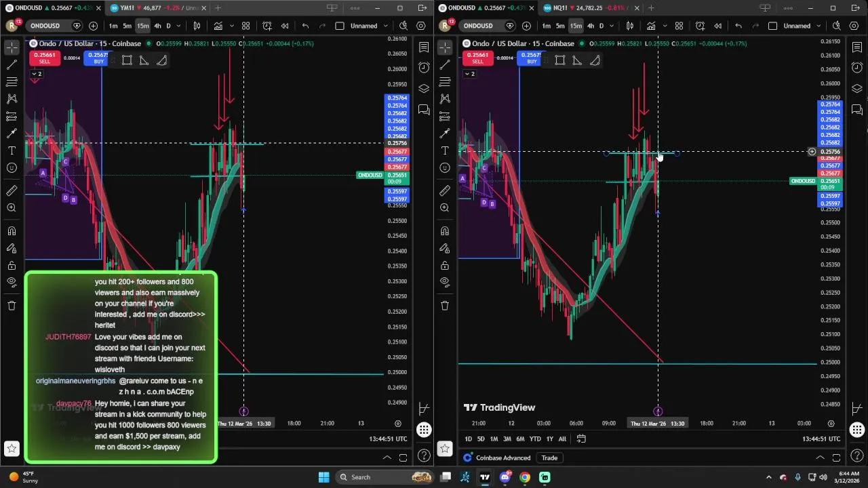This screenshot has width=868, height=488.
Task: Pick the text tool in left window sidebar
Action: (12, 150)
